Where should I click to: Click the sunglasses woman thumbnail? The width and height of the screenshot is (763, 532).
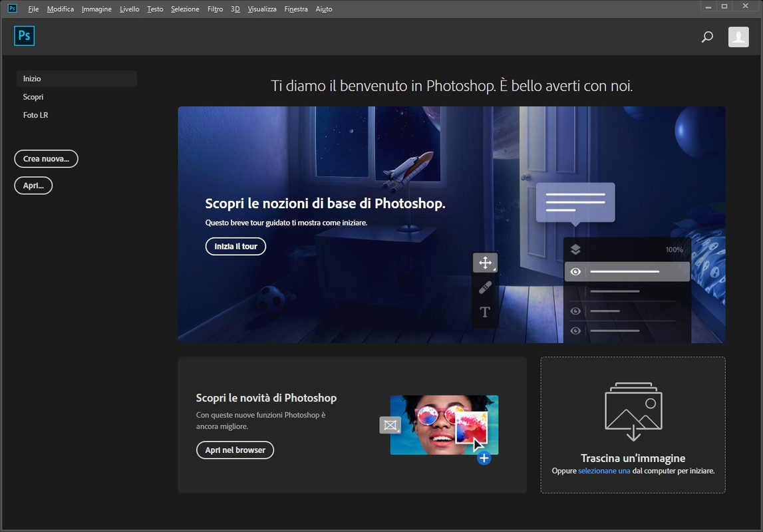click(x=444, y=425)
